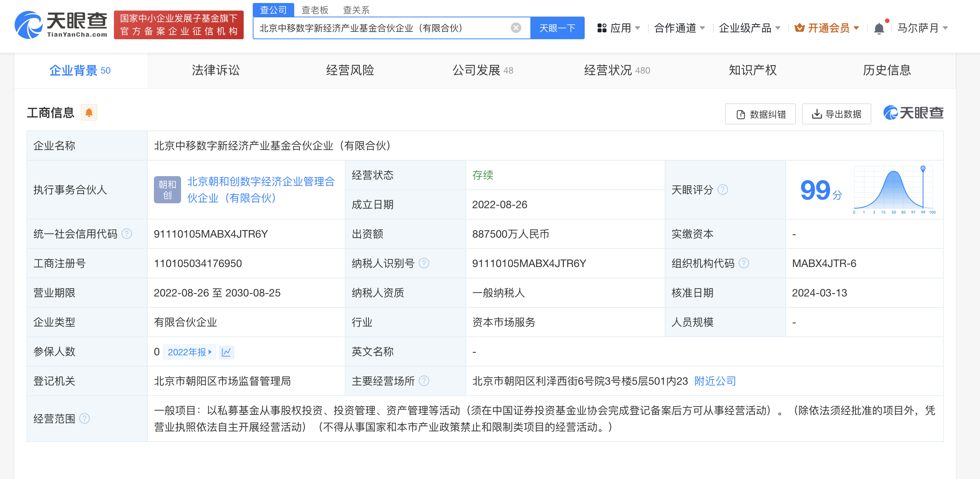Click the score marker on the 天眼评分 distribution chart
980x479 pixels.
click(x=923, y=168)
